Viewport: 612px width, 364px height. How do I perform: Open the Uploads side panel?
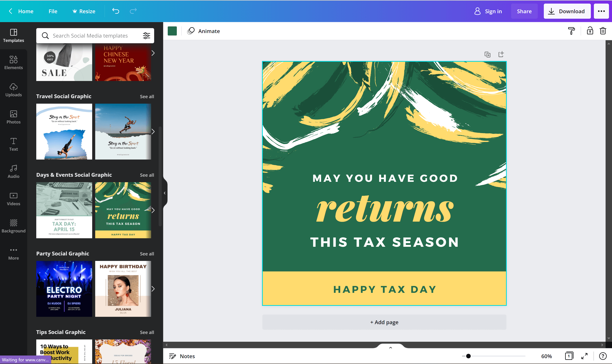click(x=13, y=90)
